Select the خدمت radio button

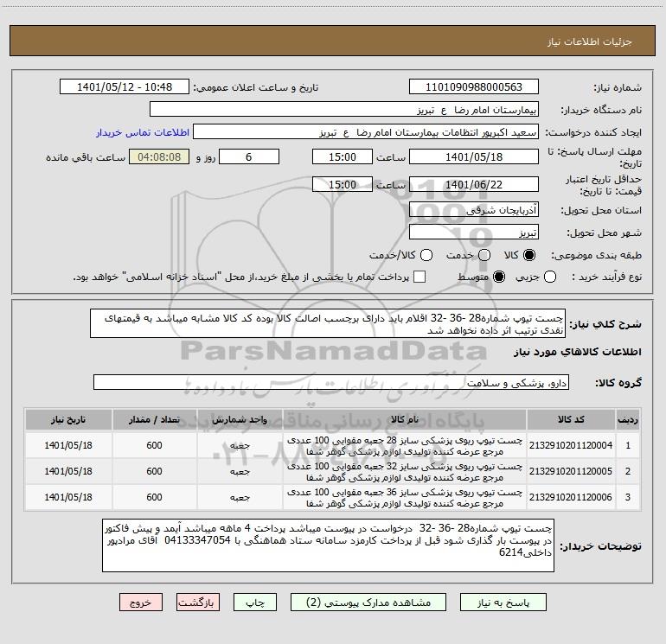484,255
